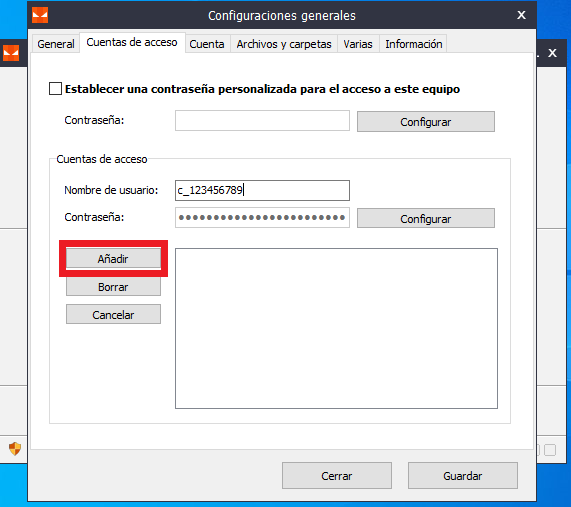
Task: Click the orange logo of the background window
Action: tap(11, 53)
